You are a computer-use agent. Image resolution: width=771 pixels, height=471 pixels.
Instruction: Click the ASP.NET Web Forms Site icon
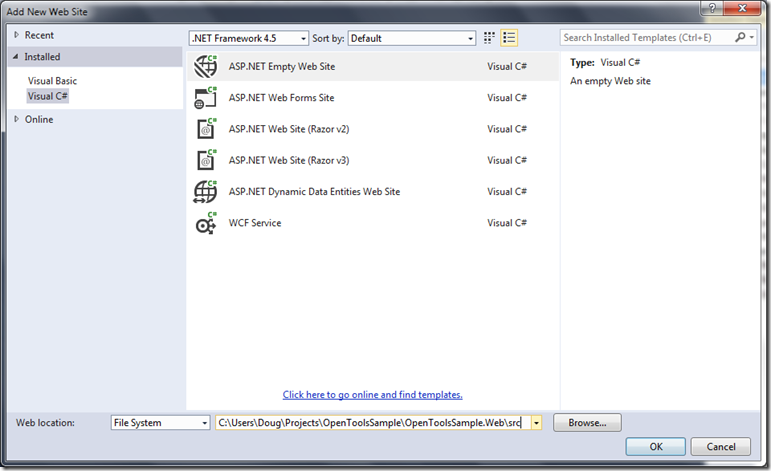206,98
